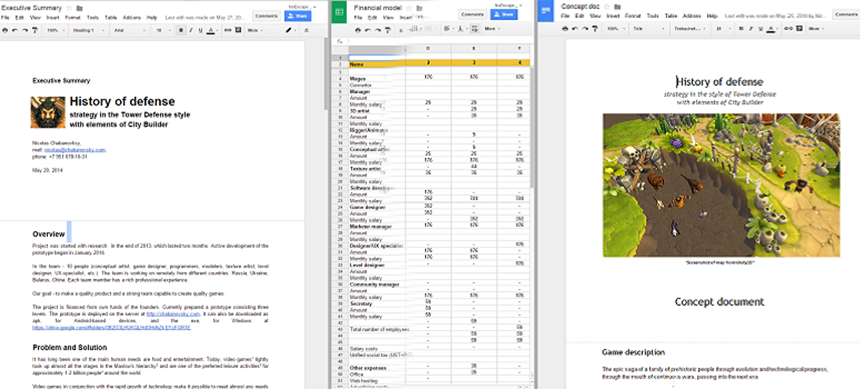The width and height of the screenshot is (860, 389).
Task: Click the formula bar in Financial model
Action: (x=439, y=41)
